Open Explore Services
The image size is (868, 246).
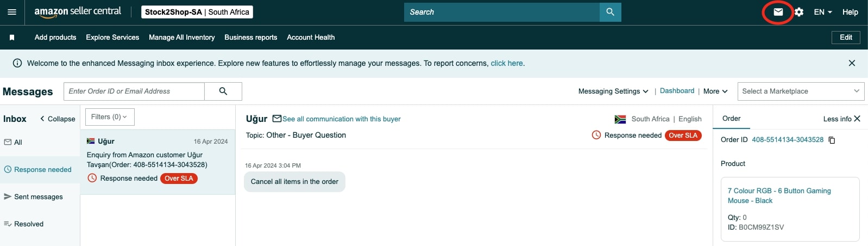coord(112,38)
